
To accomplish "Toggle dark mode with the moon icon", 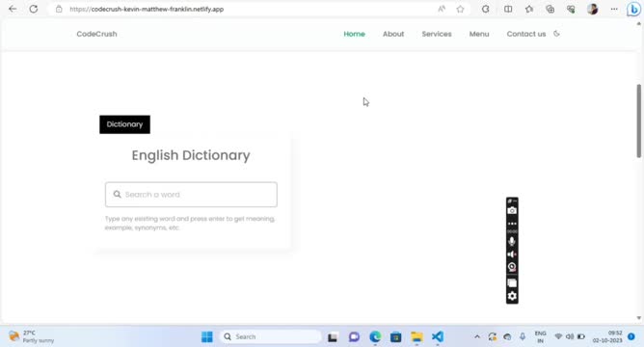I will pos(556,34).
